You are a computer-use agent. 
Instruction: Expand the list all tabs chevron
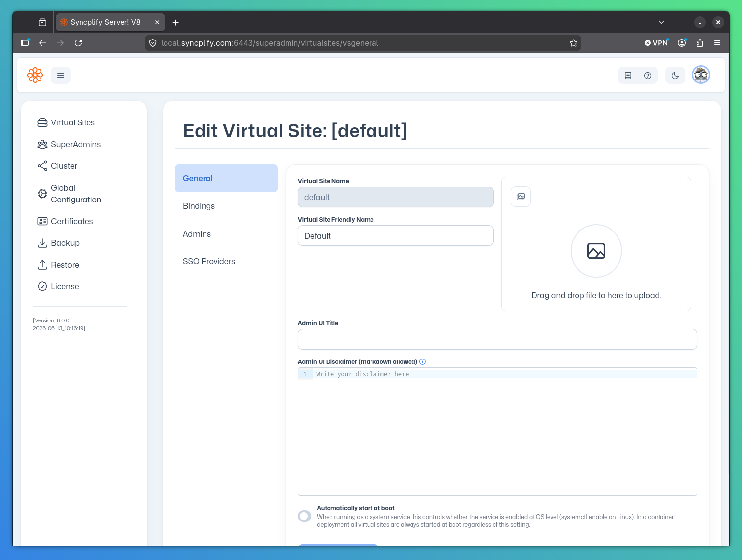pos(661,22)
